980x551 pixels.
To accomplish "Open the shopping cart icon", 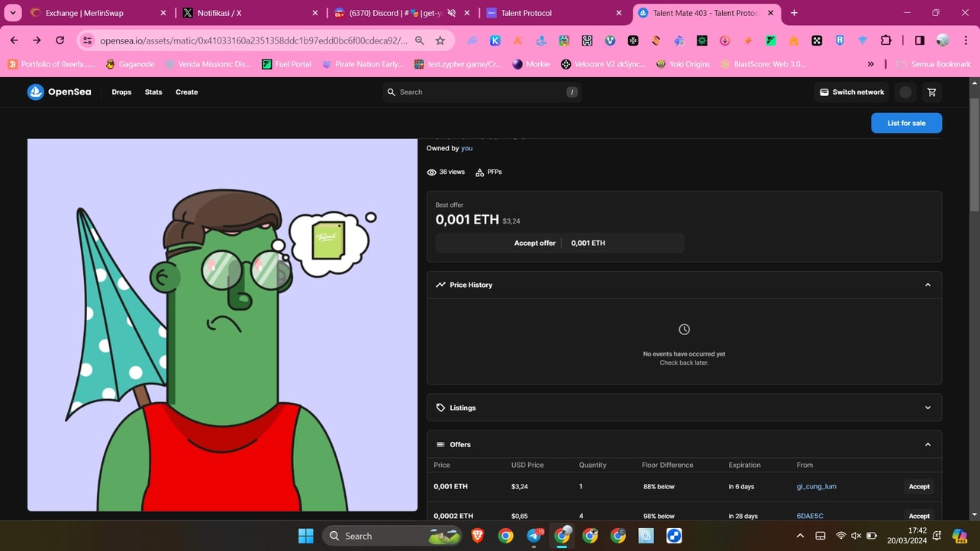I will pos(931,92).
